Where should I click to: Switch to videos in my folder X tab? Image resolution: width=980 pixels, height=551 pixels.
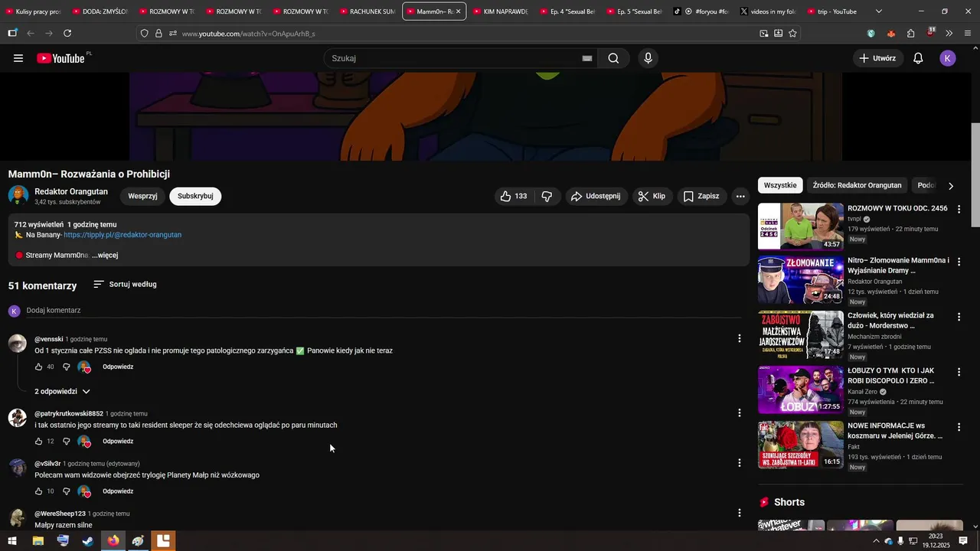pos(769,11)
